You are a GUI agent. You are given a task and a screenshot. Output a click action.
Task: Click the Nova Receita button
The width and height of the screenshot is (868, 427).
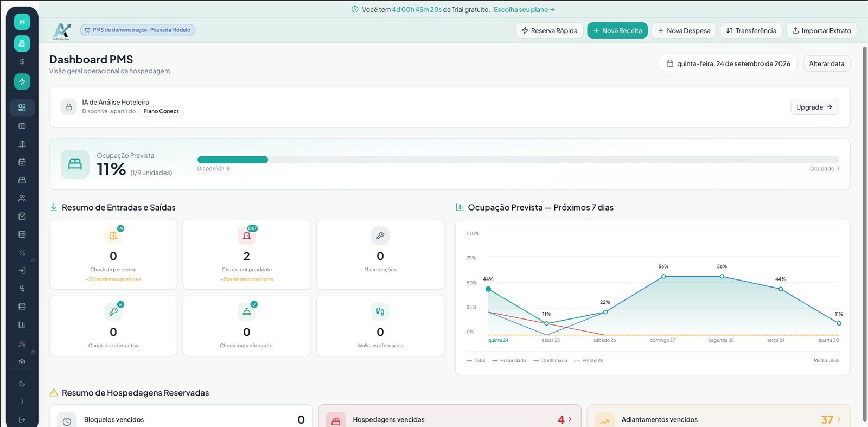617,30
